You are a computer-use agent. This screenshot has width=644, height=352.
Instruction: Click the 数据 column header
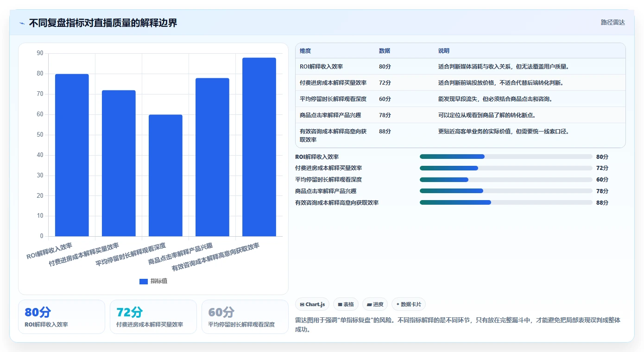(x=385, y=51)
